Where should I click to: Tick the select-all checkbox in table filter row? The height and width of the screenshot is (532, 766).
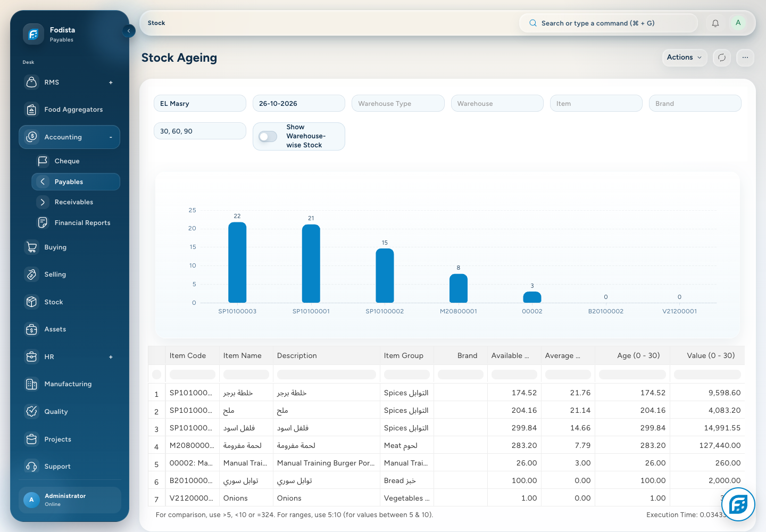[x=156, y=375]
